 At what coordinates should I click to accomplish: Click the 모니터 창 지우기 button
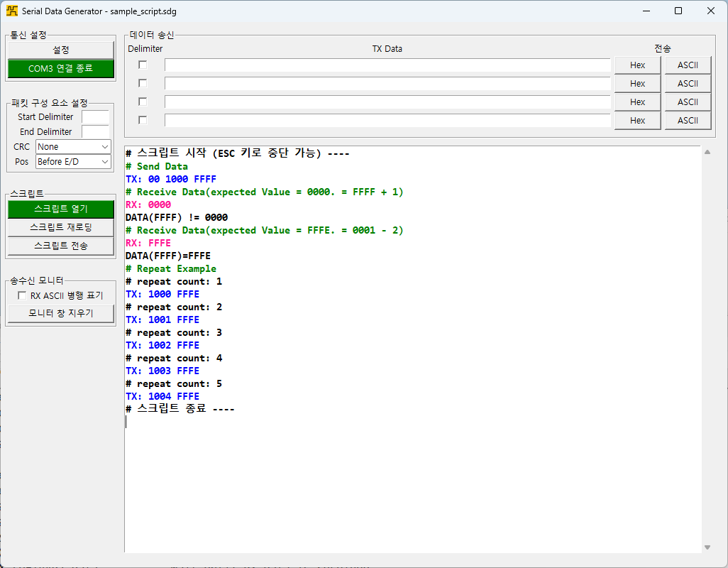61,314
